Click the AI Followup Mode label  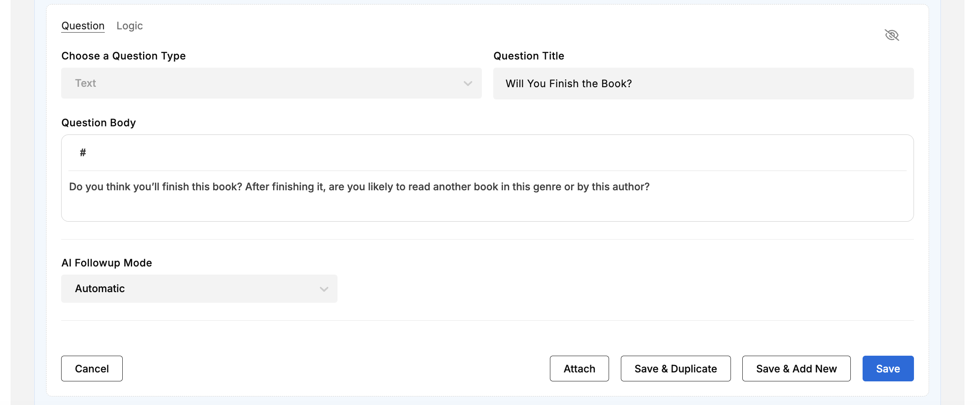point(106,263)
